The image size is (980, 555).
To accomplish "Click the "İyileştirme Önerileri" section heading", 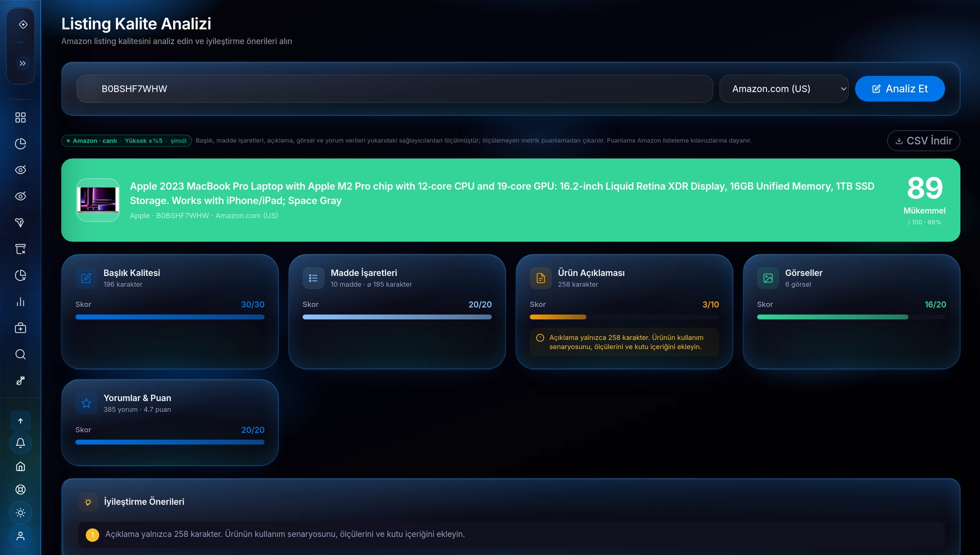I will (x=144, y=502).
